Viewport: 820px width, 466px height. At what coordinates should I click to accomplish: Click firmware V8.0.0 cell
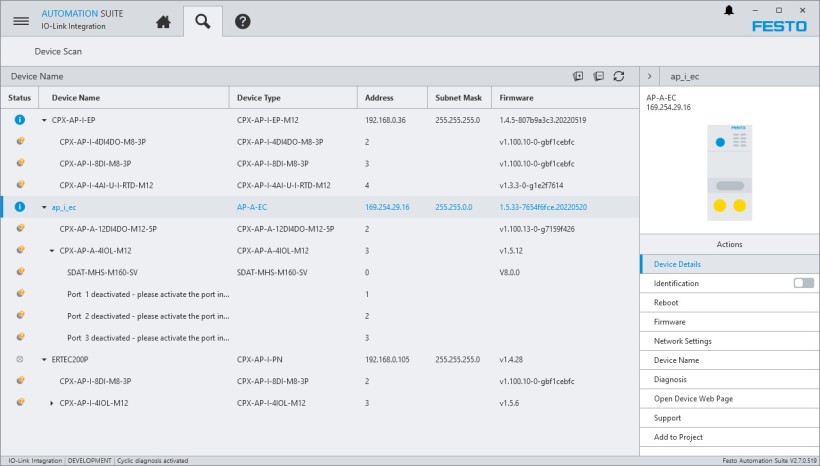509,272
